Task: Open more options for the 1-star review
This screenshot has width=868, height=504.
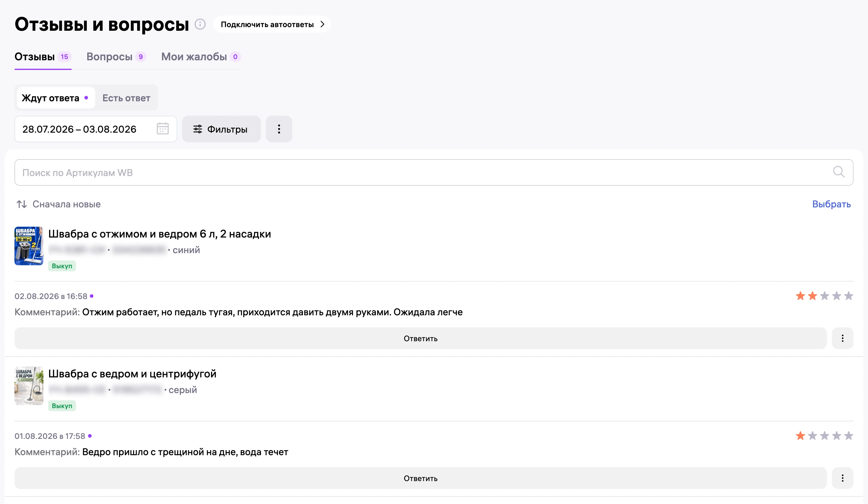Action: (x=842, y=478)
